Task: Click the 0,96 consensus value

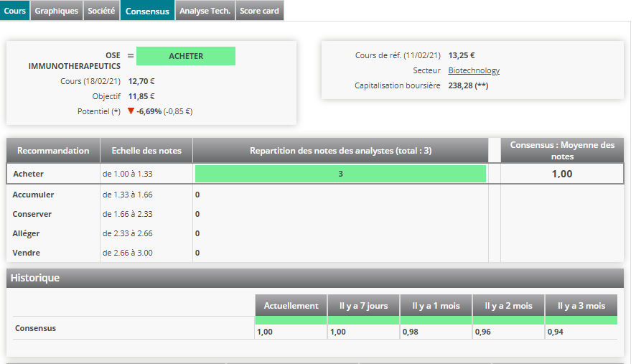Action: pyautogui.click(x=482, y=332)
